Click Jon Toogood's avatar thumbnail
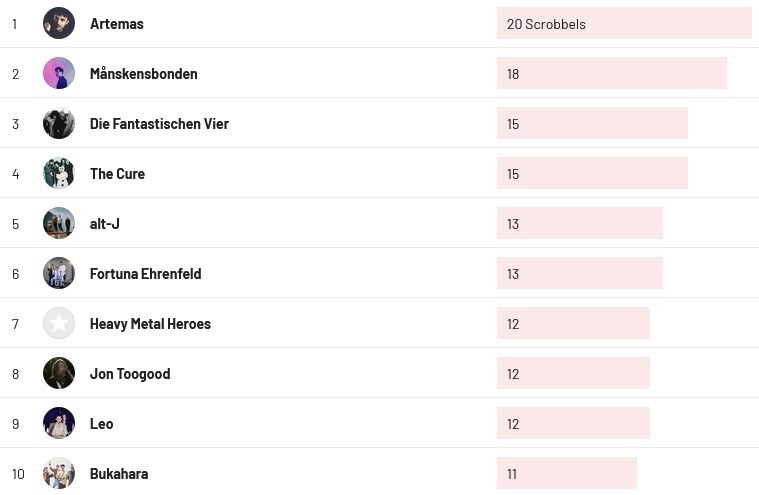Image resolution: width=759 pixels, height=495 pixels. (x=59, y=373)
